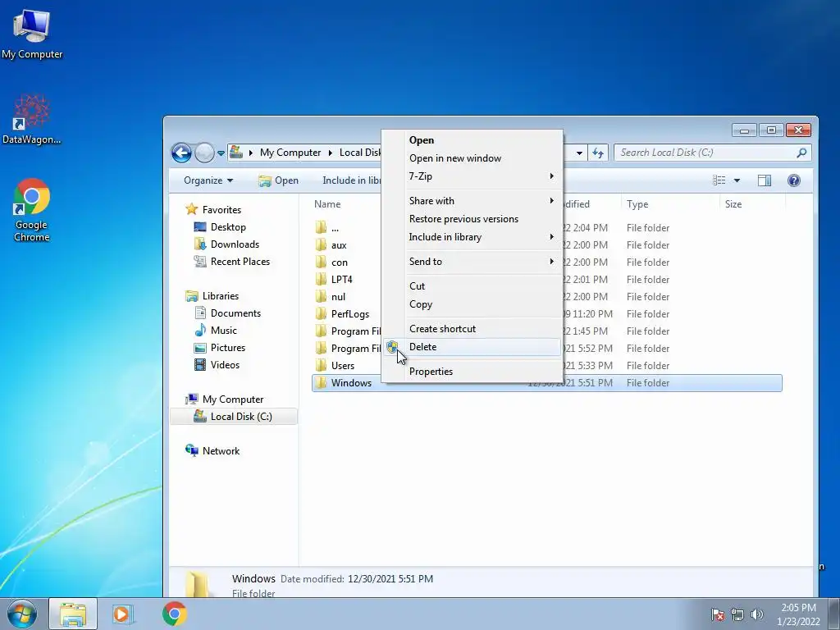This screenshot has height=630, width=840.
Task: Select the Windows folder icon
Action: (x=321, y=382)
